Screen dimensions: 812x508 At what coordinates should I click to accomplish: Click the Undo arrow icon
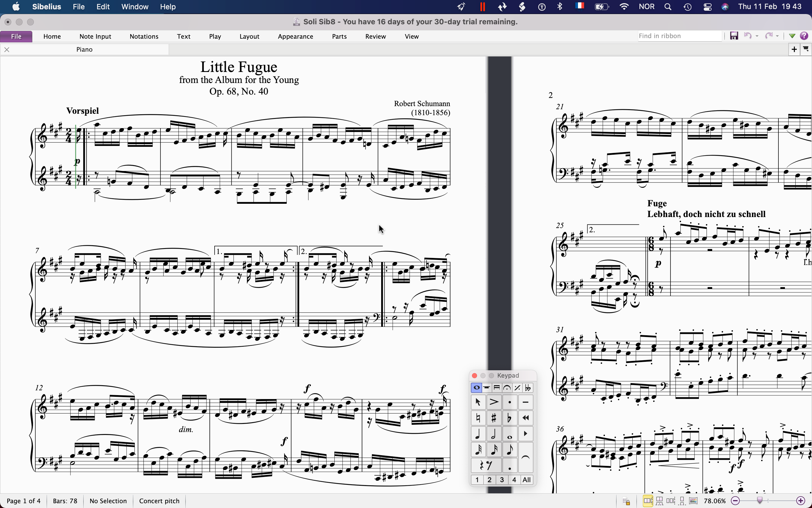[x=748, y=36]
